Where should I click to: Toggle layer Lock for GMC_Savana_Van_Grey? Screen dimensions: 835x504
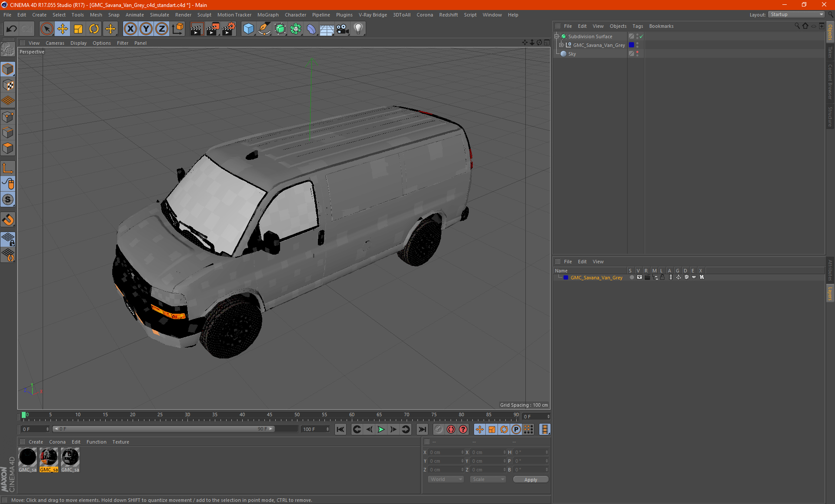[x=662, y=277]
